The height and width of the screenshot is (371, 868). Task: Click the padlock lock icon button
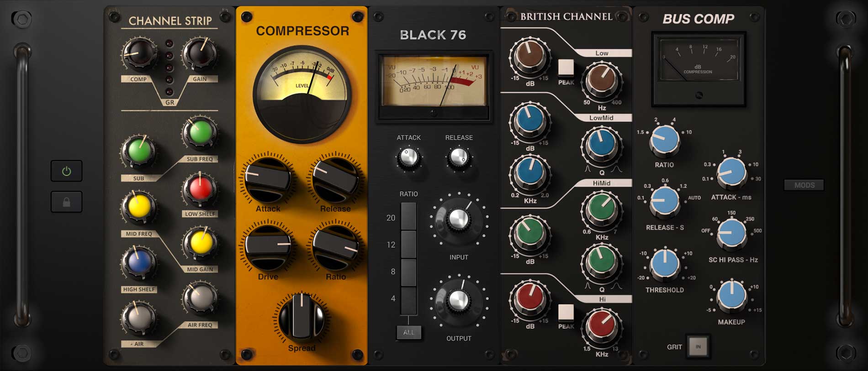pos(67,202)
